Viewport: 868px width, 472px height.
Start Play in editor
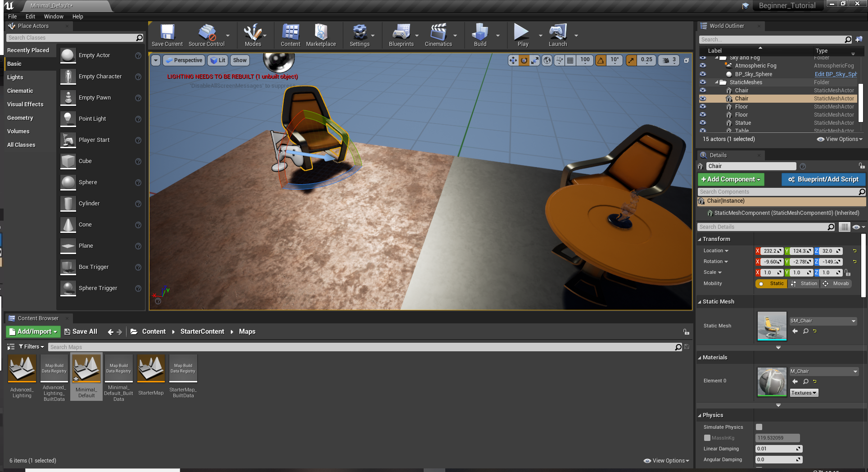(523, 35)
